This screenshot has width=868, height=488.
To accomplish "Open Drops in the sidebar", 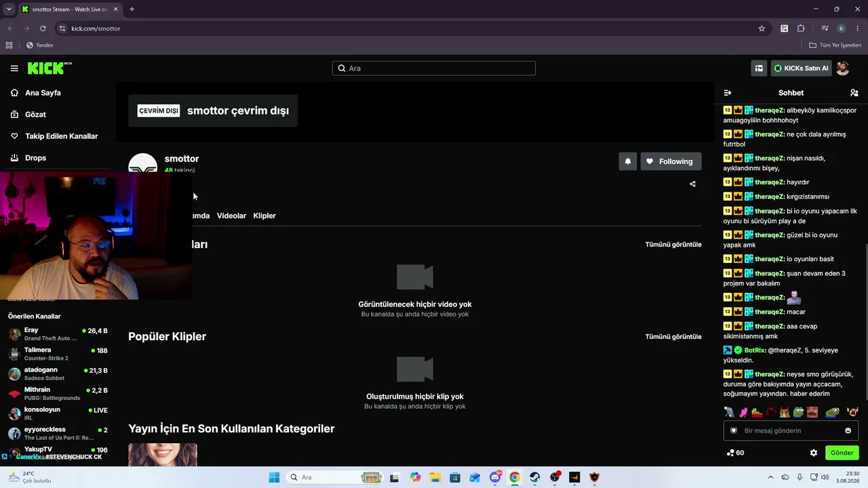I will (x=35, y=158).
